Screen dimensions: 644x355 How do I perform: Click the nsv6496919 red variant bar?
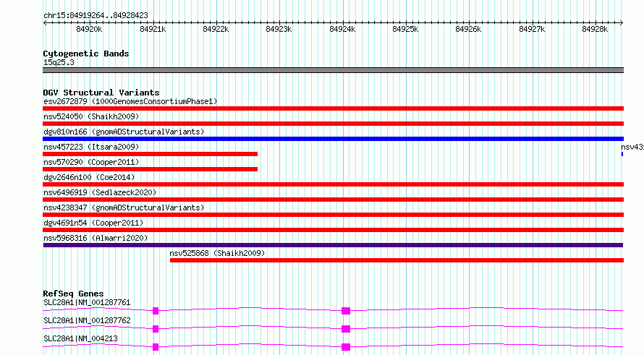point(333,200)
